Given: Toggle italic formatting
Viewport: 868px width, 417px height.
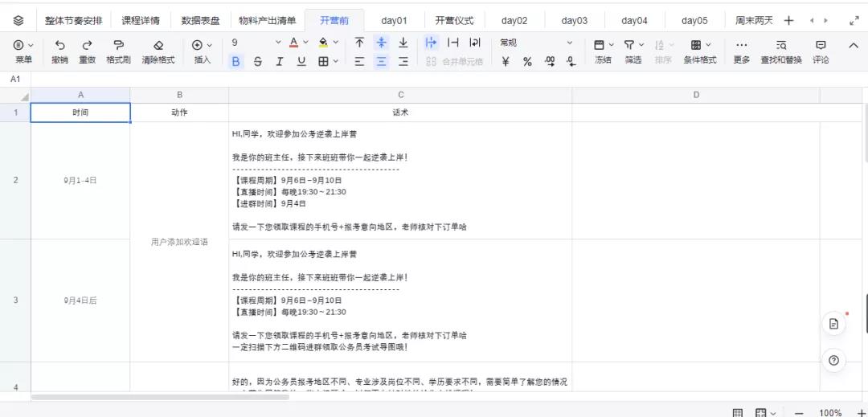Looking at the screenshot, I should (279, 61).
